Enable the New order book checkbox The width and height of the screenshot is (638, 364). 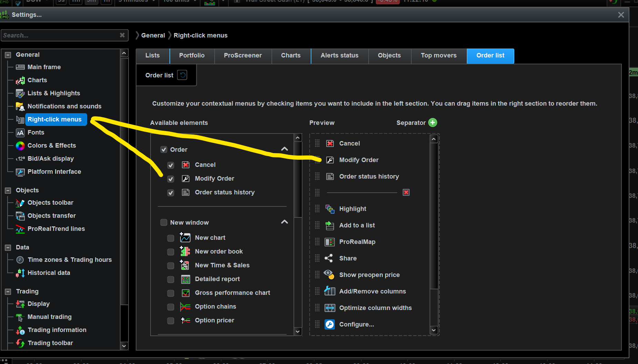point(171,252)
